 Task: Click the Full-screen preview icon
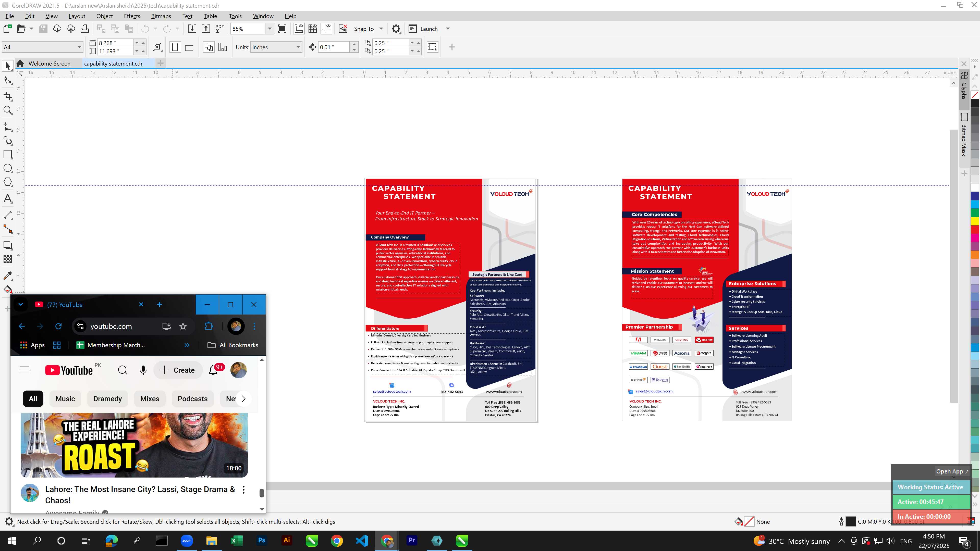tap(282, 29)
